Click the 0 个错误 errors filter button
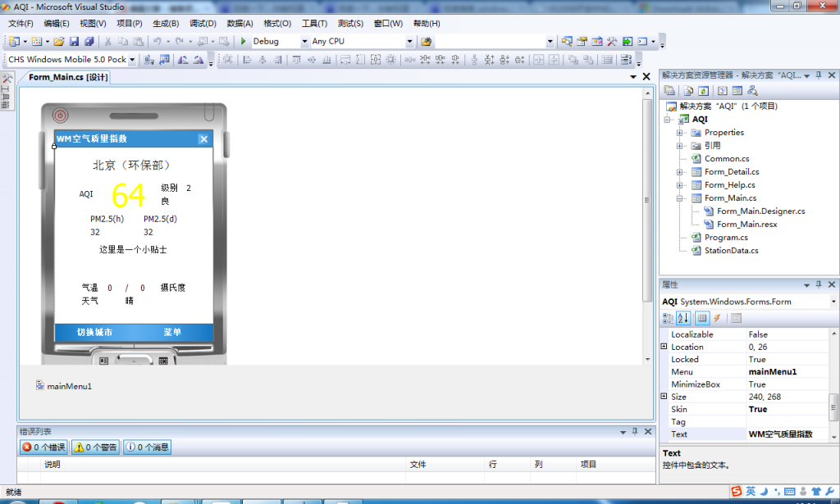 coord(43,447)
